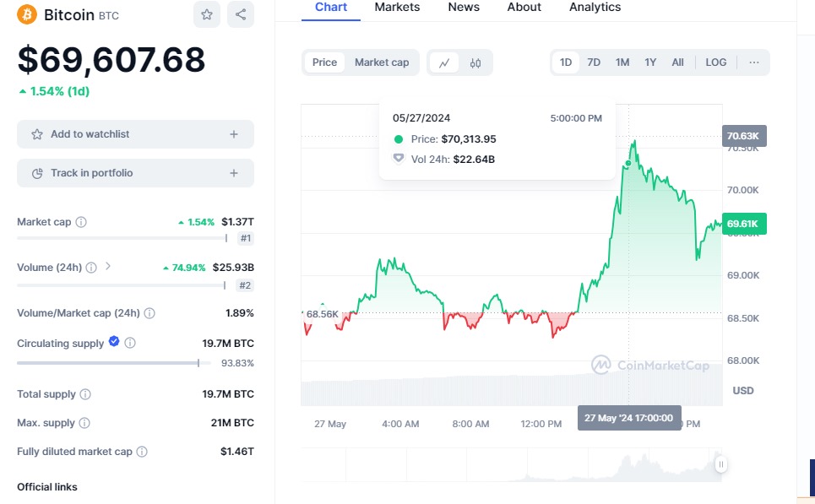This screenshot has width=815, height=504.
Task: Click the $25.93B volume value
Action: point(233,268)
